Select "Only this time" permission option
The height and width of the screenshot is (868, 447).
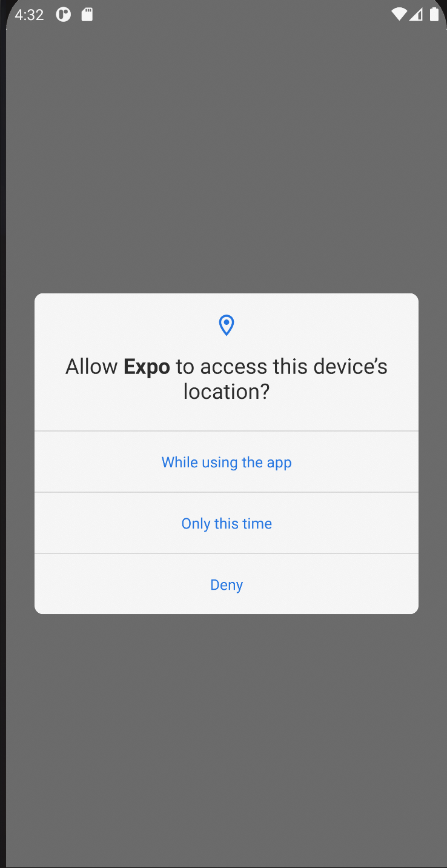click(x=227, y=523)
